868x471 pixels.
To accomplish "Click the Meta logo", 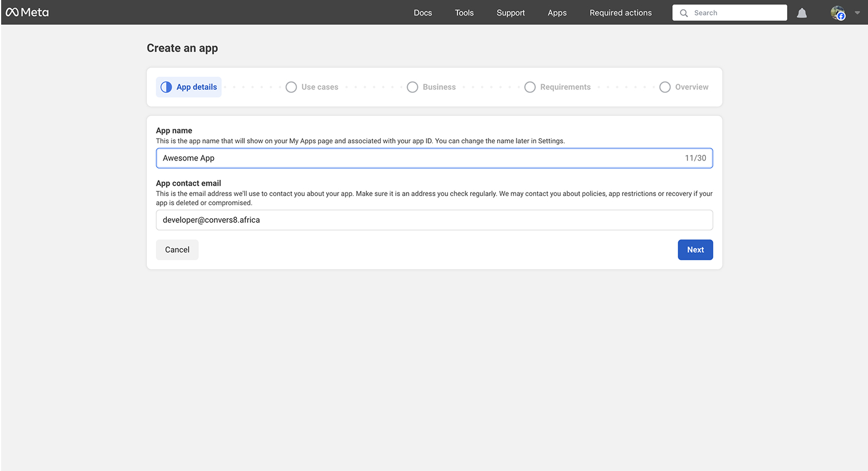I will point(27,12).
